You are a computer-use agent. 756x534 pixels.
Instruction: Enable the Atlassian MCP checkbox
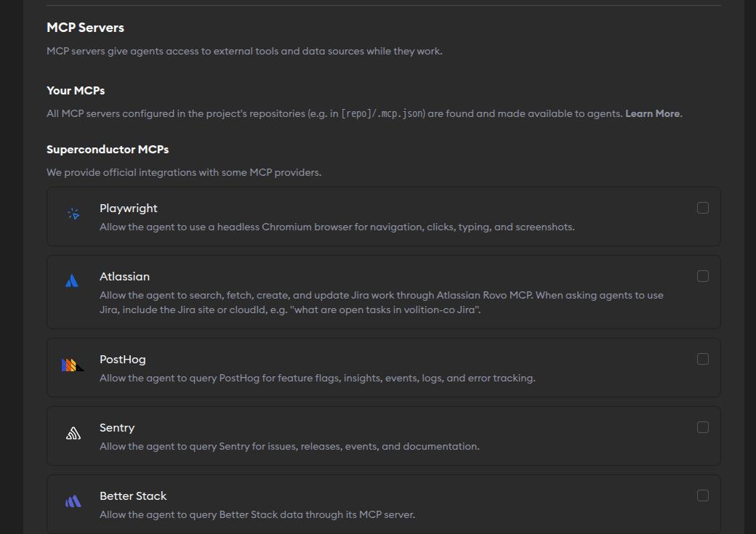(x=702, y=276)
